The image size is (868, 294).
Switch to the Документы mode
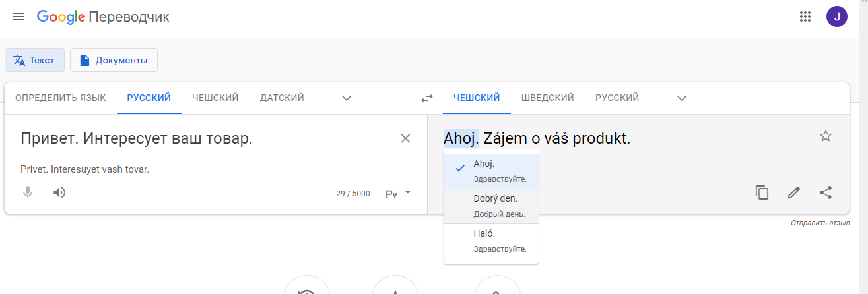point(114,60)
